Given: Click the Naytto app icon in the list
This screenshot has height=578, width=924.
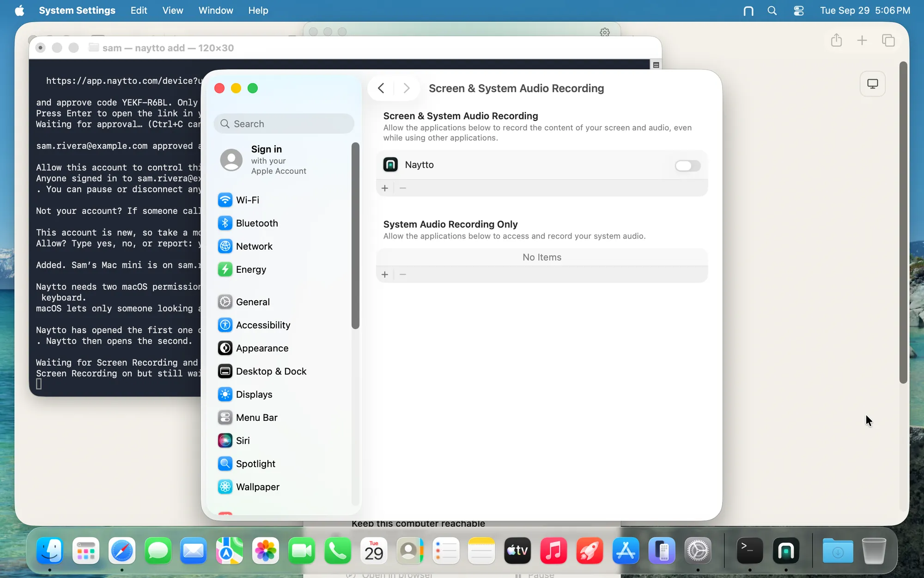Looking at the screenshot, I should [390, 165].
